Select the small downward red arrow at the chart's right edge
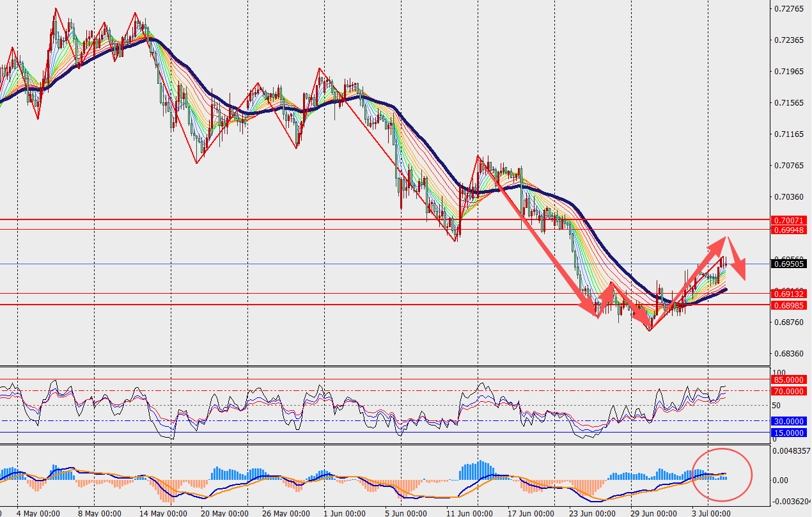This screenshot has height=517, width=812. (x=737, y=260)
